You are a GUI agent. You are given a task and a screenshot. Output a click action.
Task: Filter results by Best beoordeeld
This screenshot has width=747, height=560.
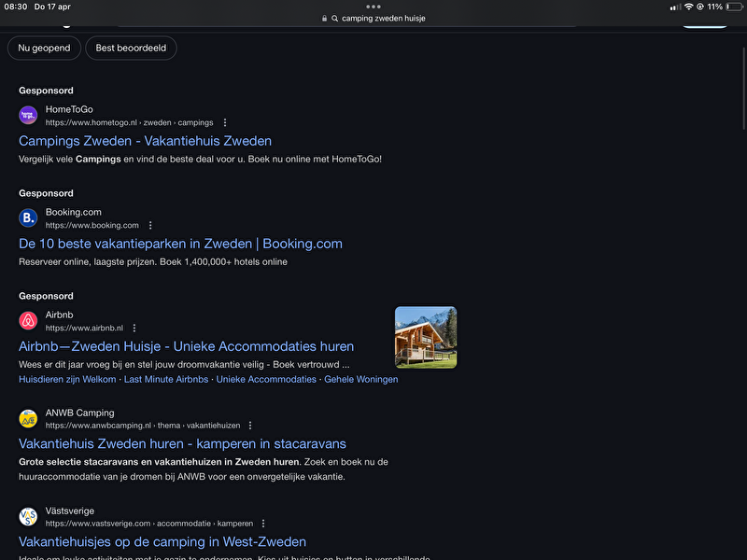tap(131, 49)
